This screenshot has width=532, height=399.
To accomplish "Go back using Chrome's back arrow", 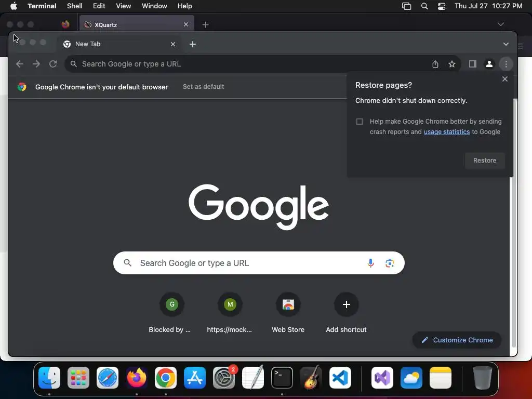I will [20, 64].
